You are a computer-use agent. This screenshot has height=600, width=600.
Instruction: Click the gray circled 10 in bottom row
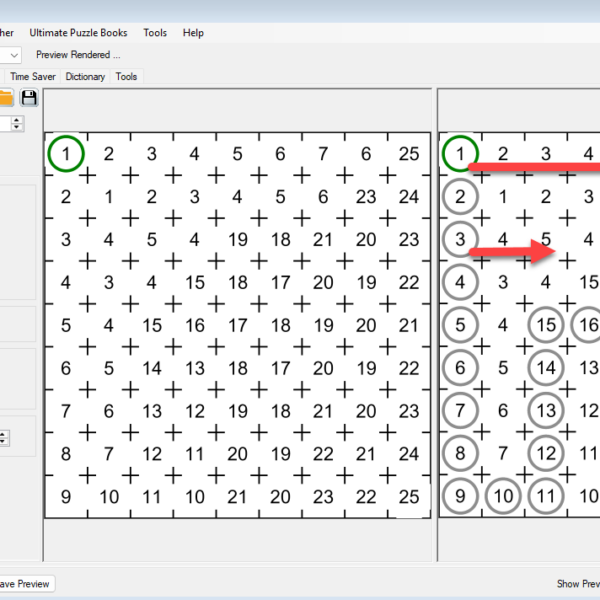(x=503, y=496)
